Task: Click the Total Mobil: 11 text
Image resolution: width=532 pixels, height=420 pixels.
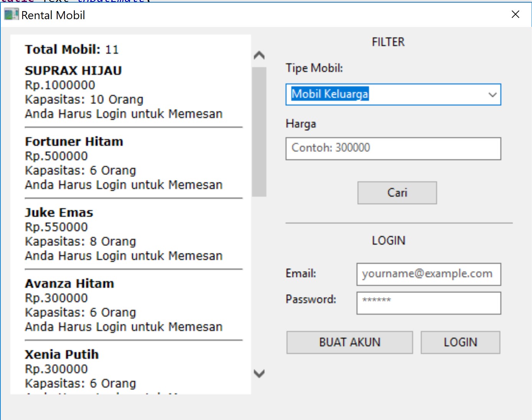Action: (72, 49)
